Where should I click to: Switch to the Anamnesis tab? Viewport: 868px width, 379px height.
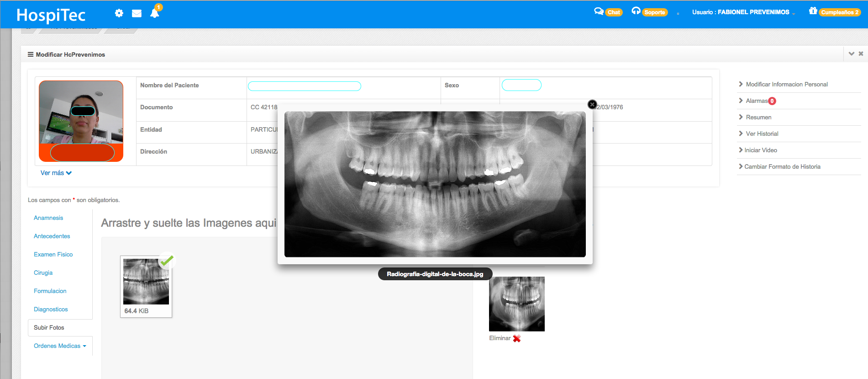coord(48,218)
